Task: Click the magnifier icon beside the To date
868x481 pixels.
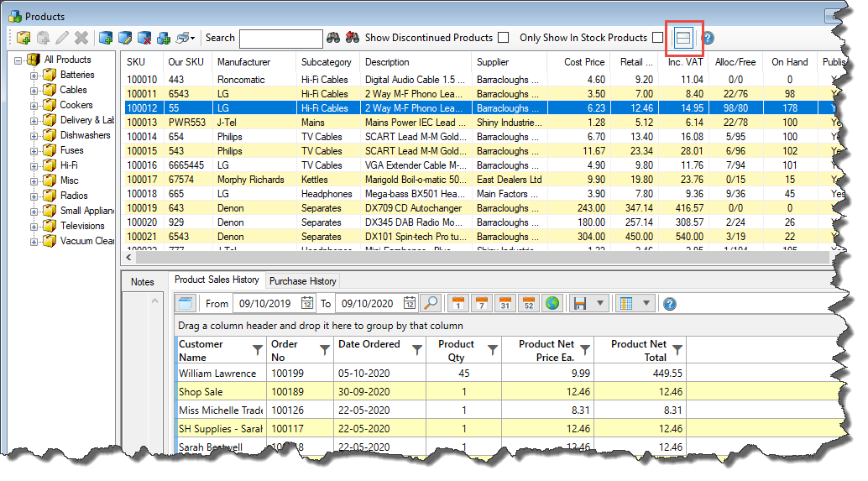Action: 430,303
